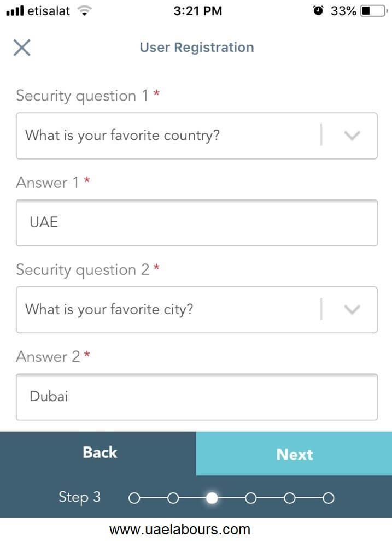The width and height of the screenshot is (392, 541).
Task: Tap the Wi-Fi status icon
Action: tap(84, 11)
